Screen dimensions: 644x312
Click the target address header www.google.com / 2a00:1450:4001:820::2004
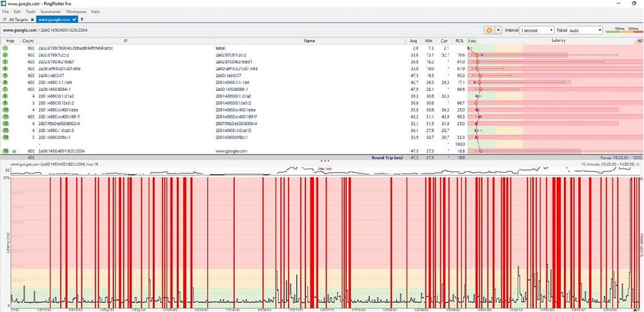click(45, 30)
